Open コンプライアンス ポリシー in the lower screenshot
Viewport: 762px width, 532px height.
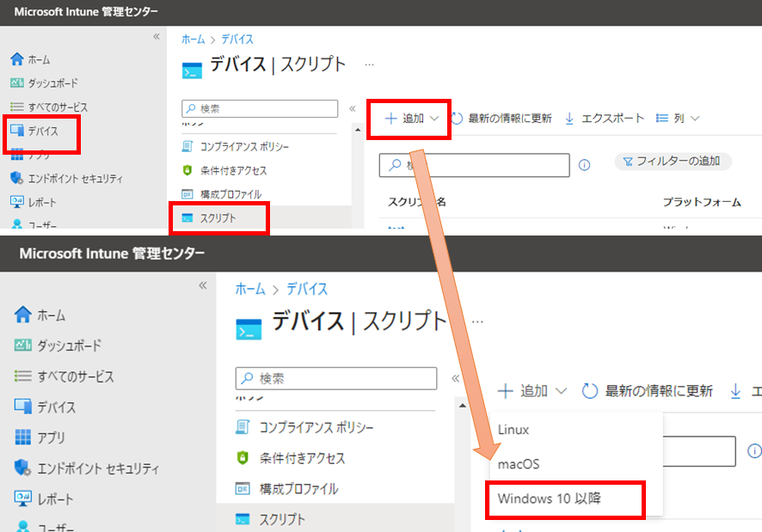[304, 427]
